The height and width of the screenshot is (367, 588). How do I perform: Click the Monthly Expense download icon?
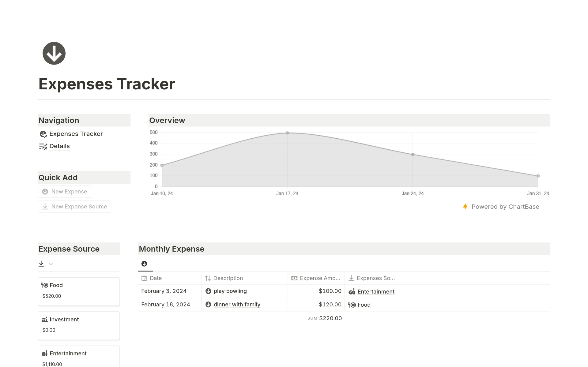pyautogui.click(x=144, y=264)
